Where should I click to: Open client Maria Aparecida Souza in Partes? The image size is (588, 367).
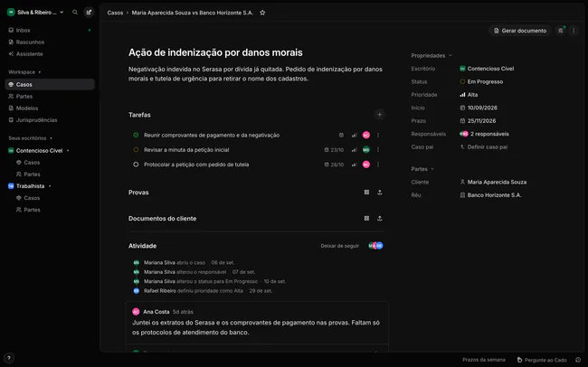[x=493, y=183]
